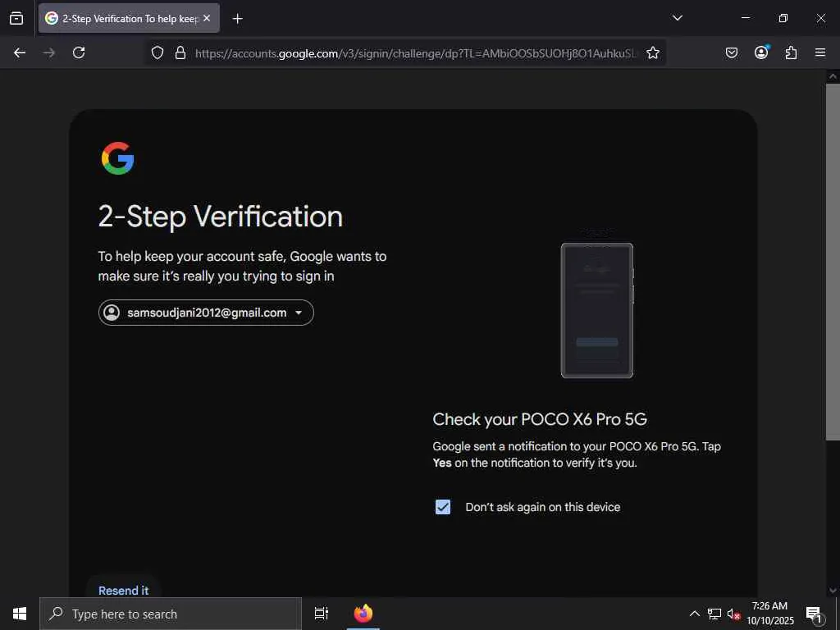Image resolution: width=840 pixels, height=630 pixels.
Task: Open clock showing 7:26 AM
Action: (x=769, y=614)
